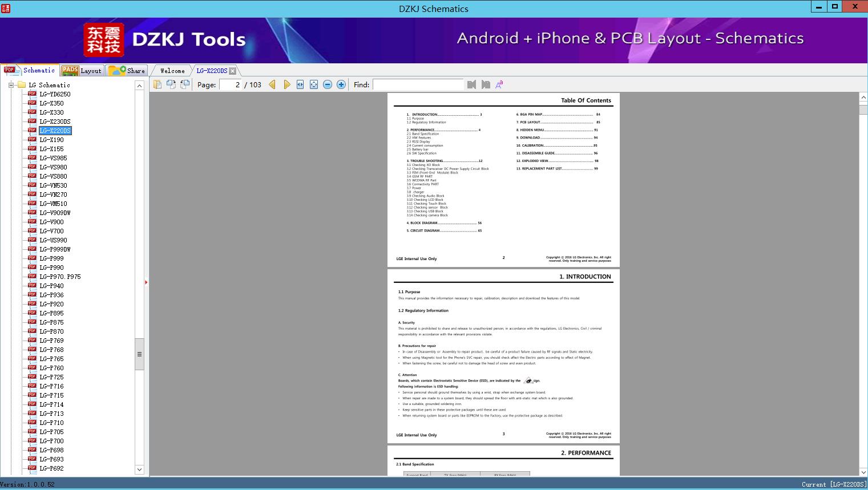Zoom out with the minus button
The height and width of the screenshot is (490, 868).
click(328, 84)
